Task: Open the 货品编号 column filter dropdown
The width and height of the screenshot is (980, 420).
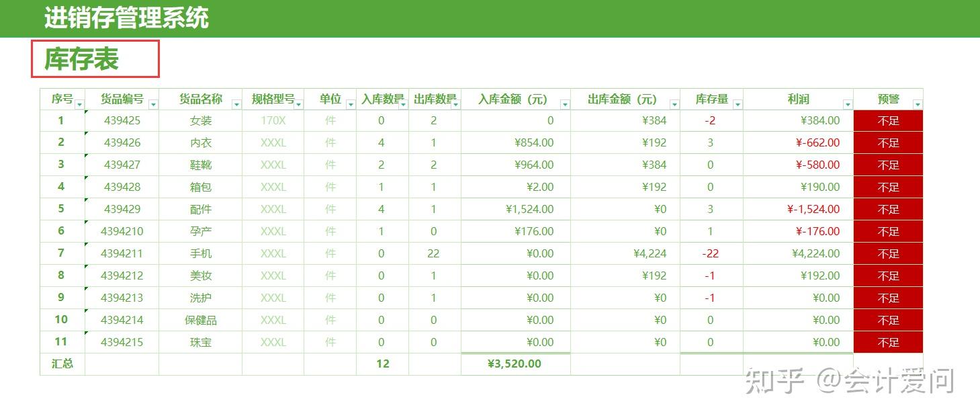Action: pyautogui.click(x=153, y=104)
